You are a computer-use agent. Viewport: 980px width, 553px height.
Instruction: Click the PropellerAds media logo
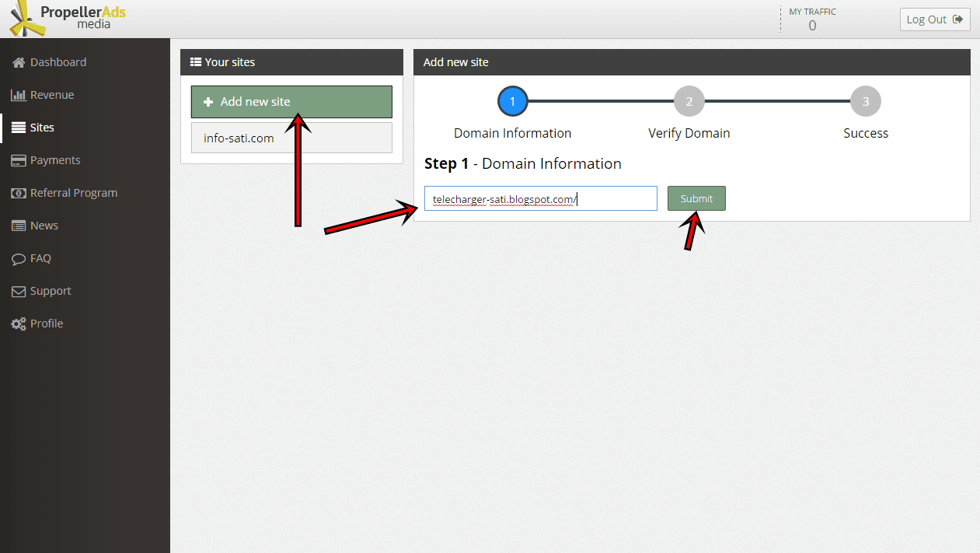click(x=67, y=19)
